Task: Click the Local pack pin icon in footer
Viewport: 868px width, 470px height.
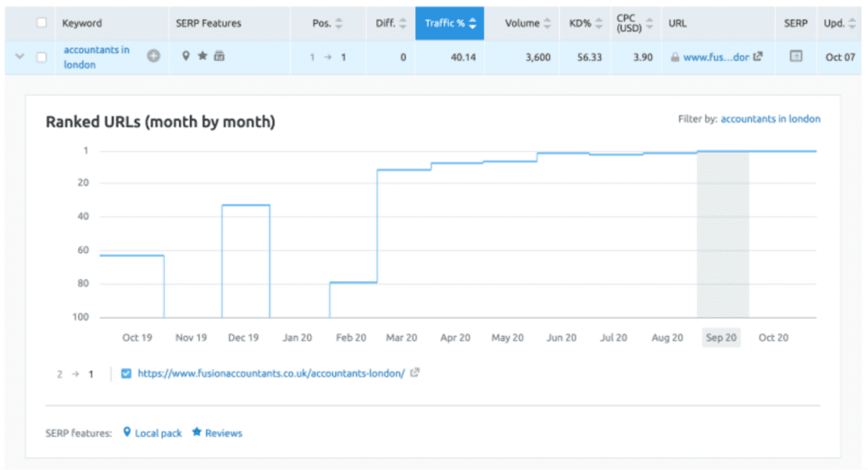Action: point(127,432)
